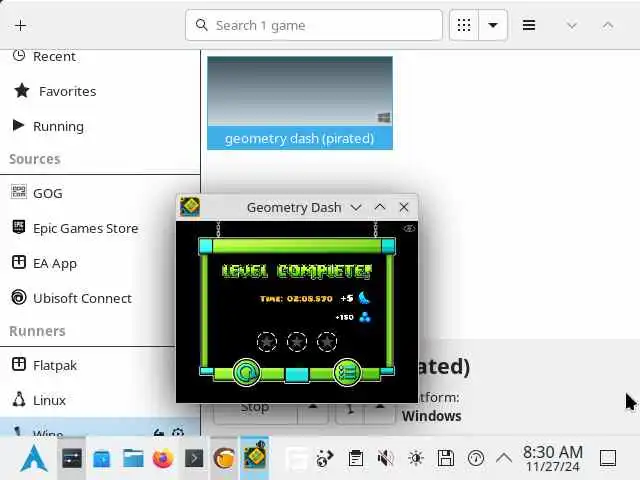Viewport: 640px width, 480px height.
Task: Click the Wine runner manage versions icon
Action: coord(159,432)
